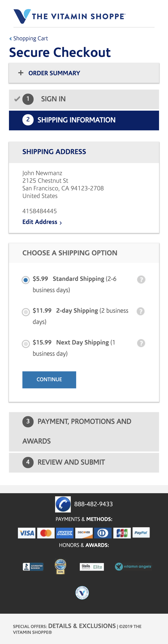Click the Vitamin Angels award logo

(x=133, y=567)
